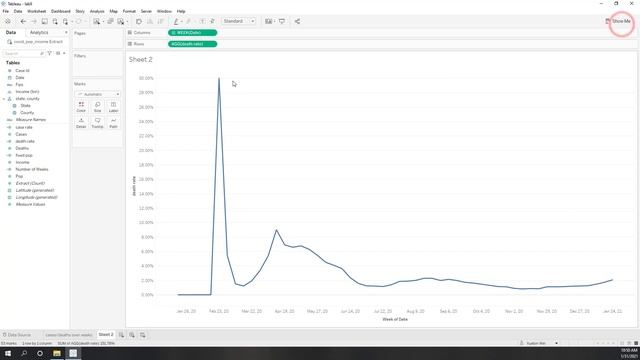Open the Size marks card
This screenshot has width=640, height=360.
[97, 107]
